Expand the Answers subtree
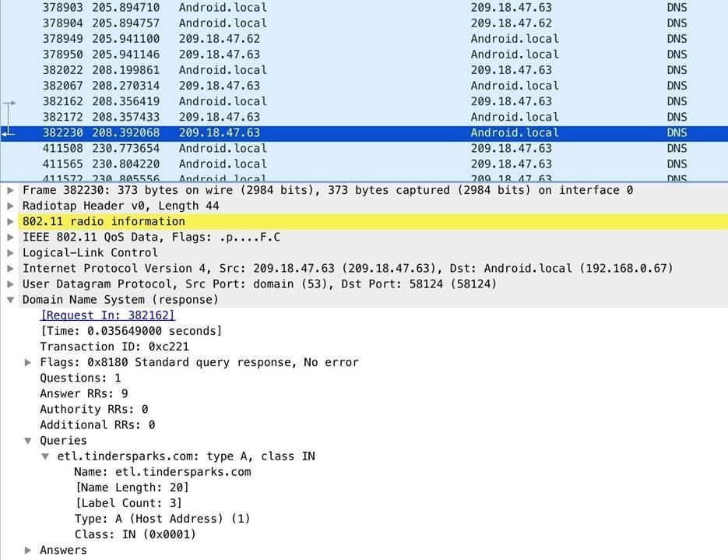 pos(28,550)
